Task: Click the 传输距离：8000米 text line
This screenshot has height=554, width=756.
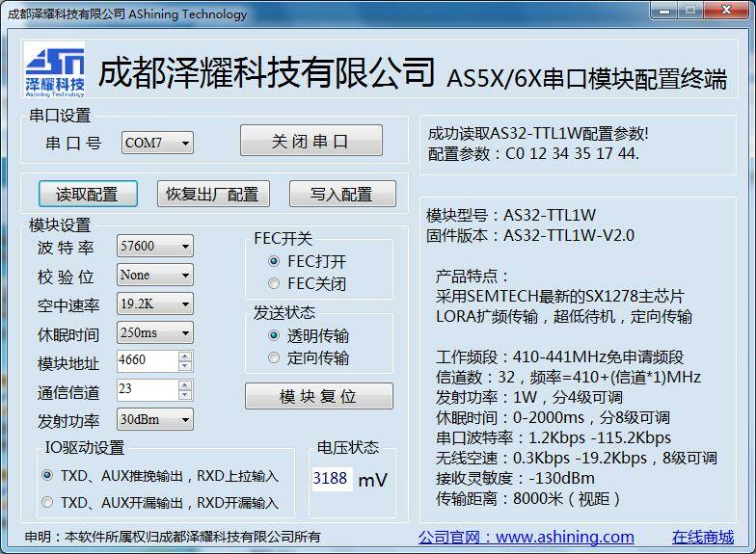Action: coord(527,499)
